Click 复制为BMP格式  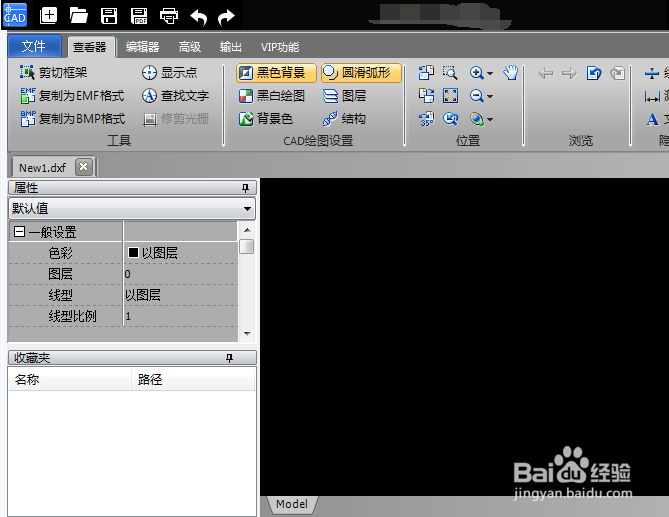tap(73, 118)
